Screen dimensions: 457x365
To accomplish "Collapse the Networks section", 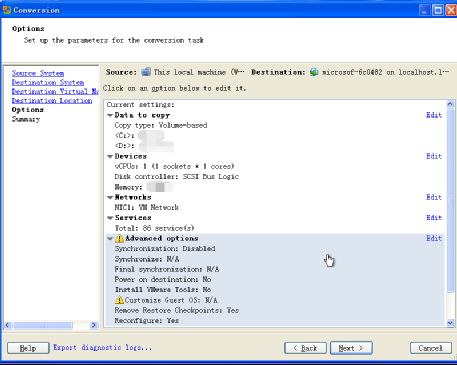I will [x=110, y=197].
